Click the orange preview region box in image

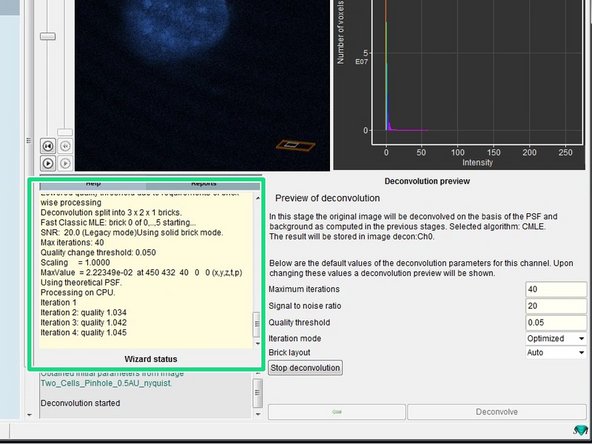click(x=295, y=145)
